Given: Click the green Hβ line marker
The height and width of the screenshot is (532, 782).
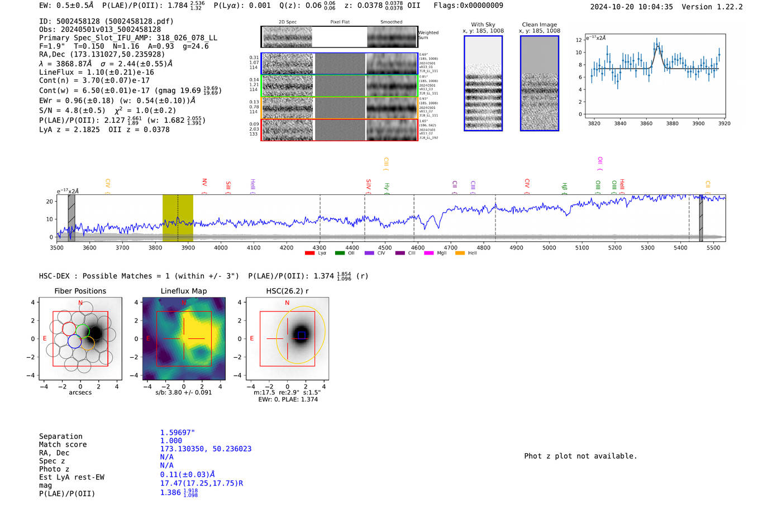Looking at the screenshot, I should coord(564,188).
